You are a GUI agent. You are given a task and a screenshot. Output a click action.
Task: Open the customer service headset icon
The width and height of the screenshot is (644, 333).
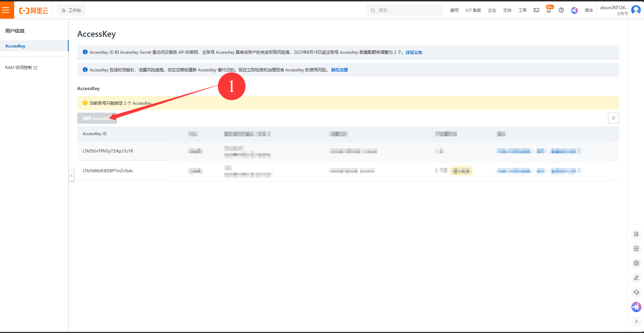coord(636,292)
